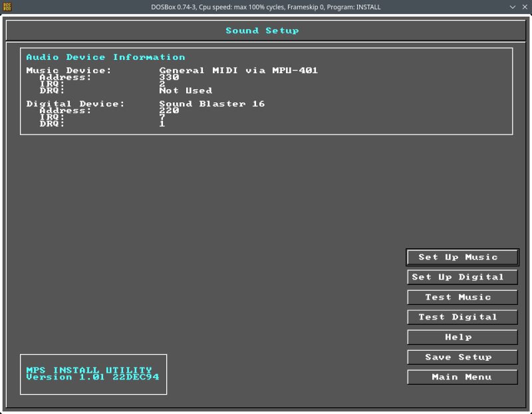
Task: Select the Not Used DRQ value
Action: coord(186,91)
